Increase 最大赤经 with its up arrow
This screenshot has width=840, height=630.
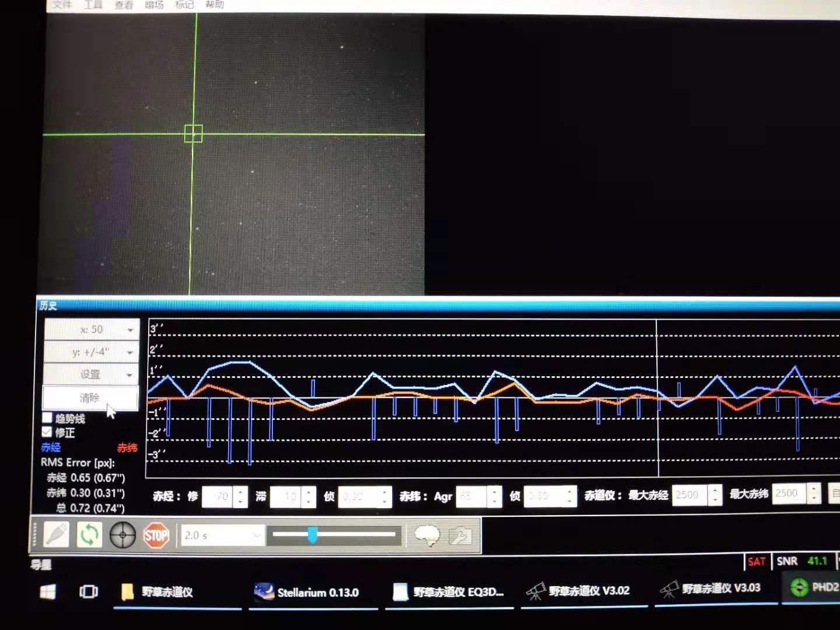(x=716, y=490)
